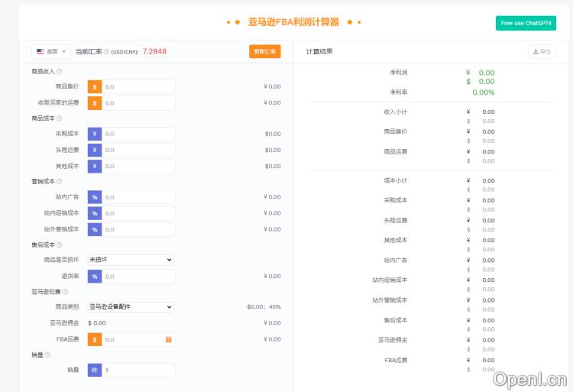Click the 销量 quantity input field

[x=138, y=370]
